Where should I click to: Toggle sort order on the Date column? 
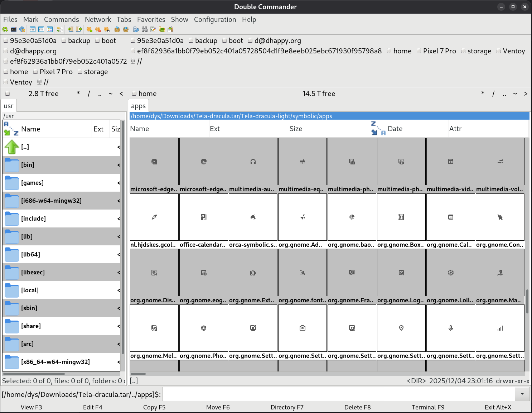pyautogui.click(x=395, y=129)
